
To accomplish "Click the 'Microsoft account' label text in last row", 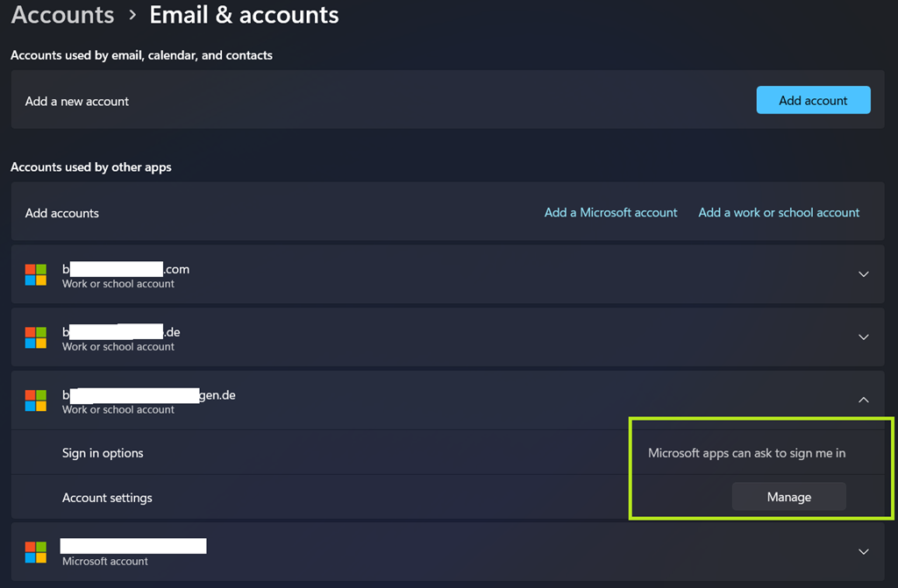I will (105, 561).
